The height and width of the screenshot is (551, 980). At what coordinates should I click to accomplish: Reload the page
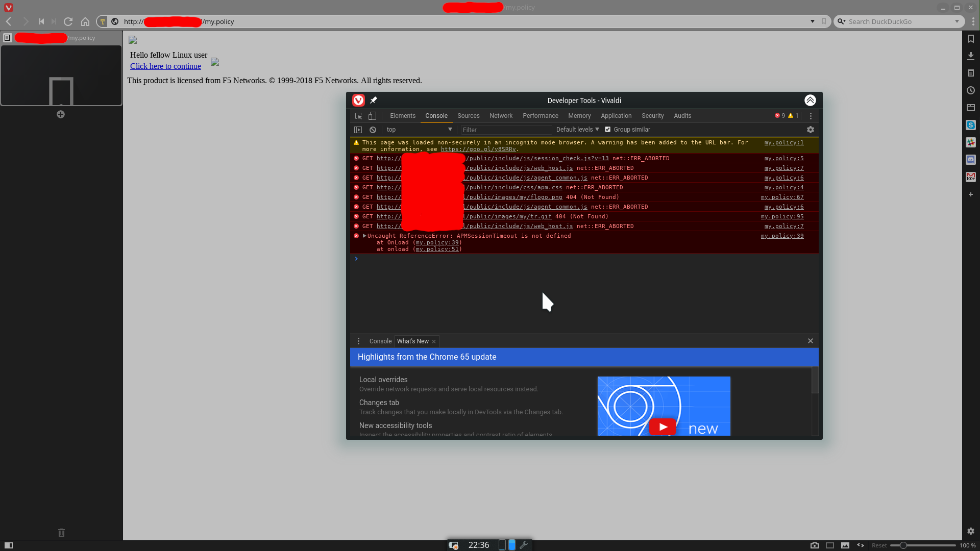[x=68, y=21]
